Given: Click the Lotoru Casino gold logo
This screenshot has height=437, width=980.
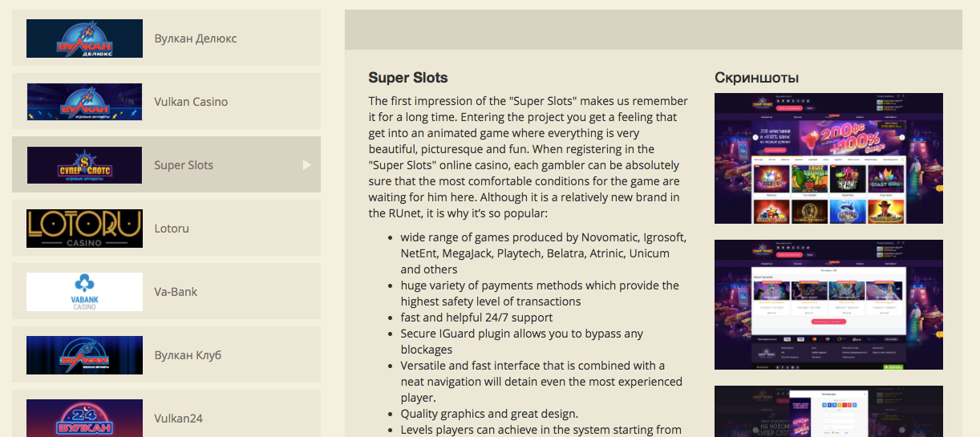Looking at the screenshot, I should [84, 229].
